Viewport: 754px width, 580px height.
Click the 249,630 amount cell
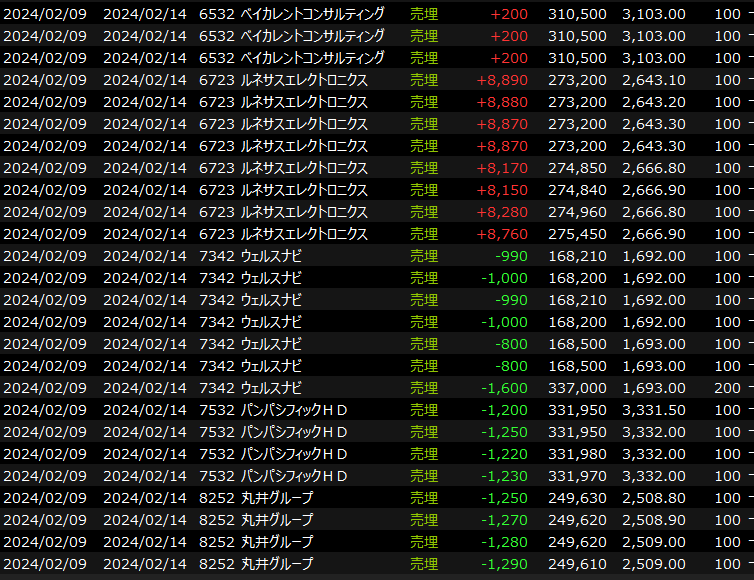(577, 498)
